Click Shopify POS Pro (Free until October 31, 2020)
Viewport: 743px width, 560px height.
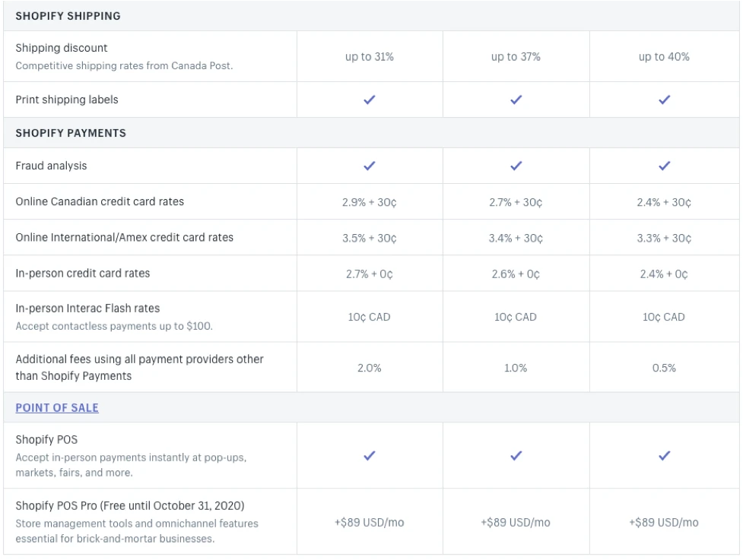[x=130, y=505]
